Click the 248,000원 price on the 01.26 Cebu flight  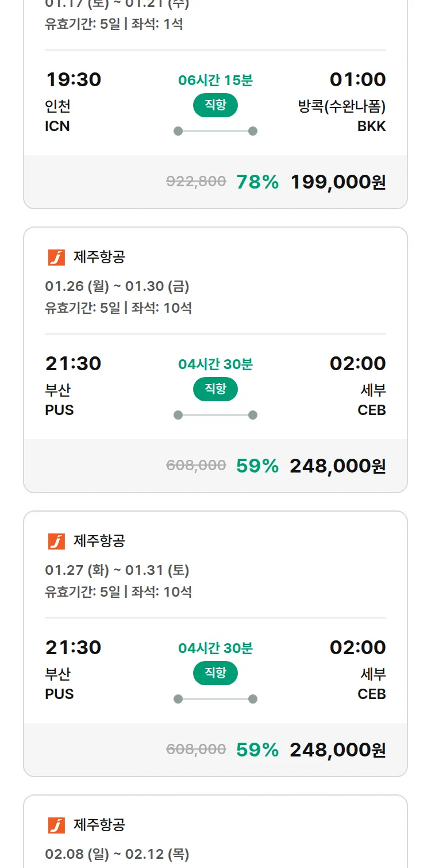tap(338, 465)
